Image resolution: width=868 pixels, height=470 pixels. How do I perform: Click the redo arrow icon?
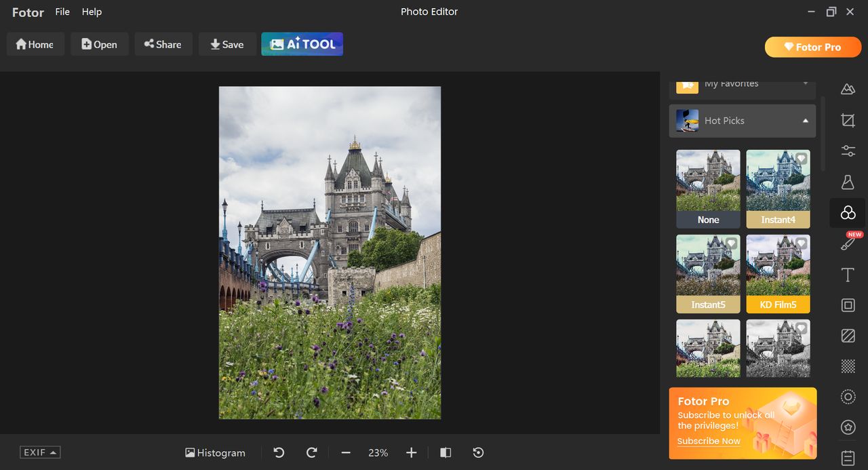(312, 452)
